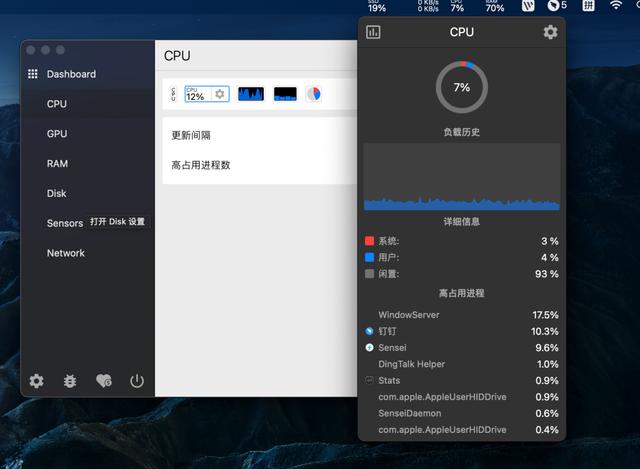Click the red 系统 color swatch
The height and width of the screenshot is (469, 640).
[370, 241]
